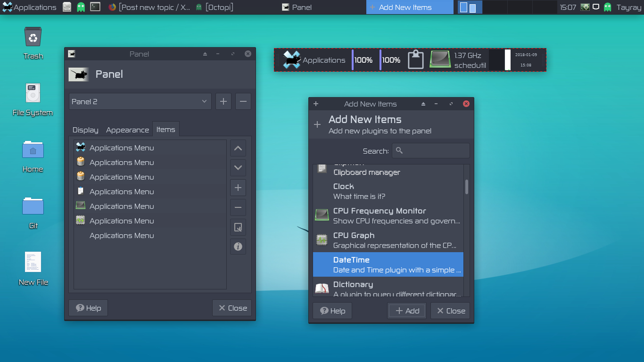The width and height of the screenshot is (644, 362).
Task: Switch to the Firefox 'Post new topic' window
Action: point(149,7)
